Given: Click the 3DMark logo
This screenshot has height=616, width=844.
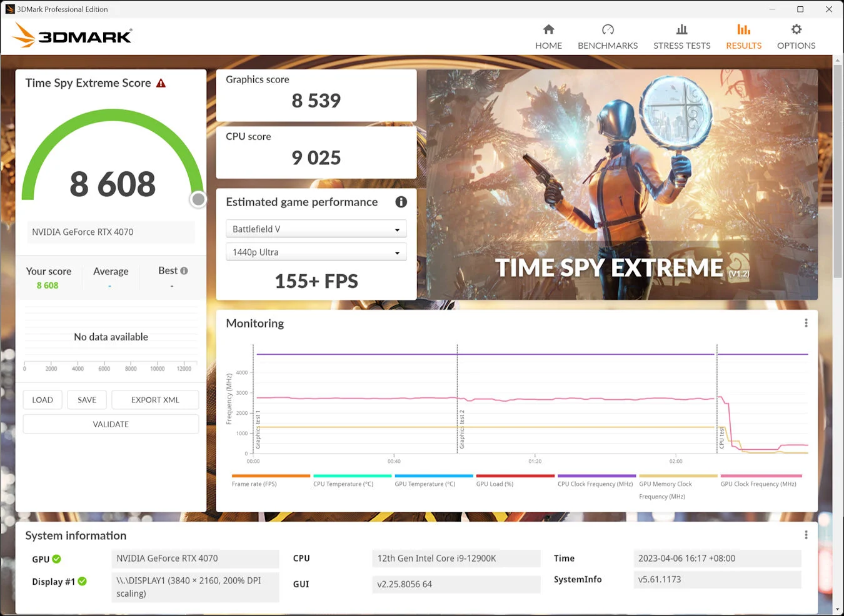Looking at the screenshot, I should pyautogui.click(x=72, y=36).
